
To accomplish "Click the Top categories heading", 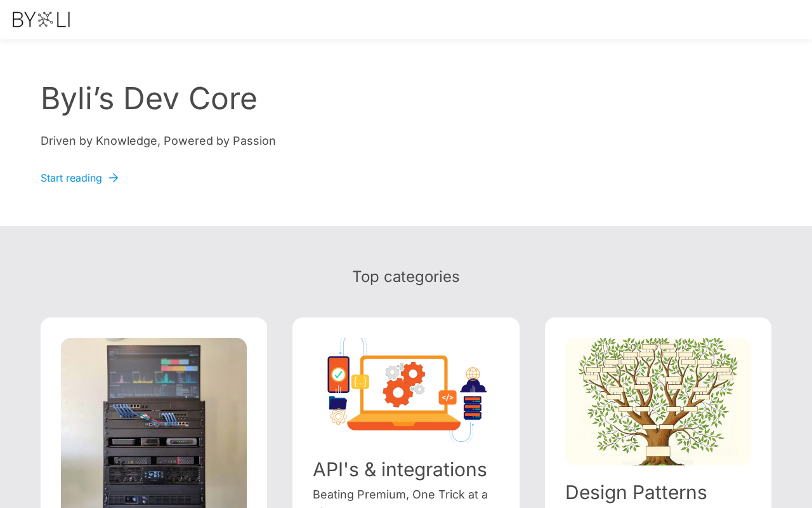I will 406,277.
